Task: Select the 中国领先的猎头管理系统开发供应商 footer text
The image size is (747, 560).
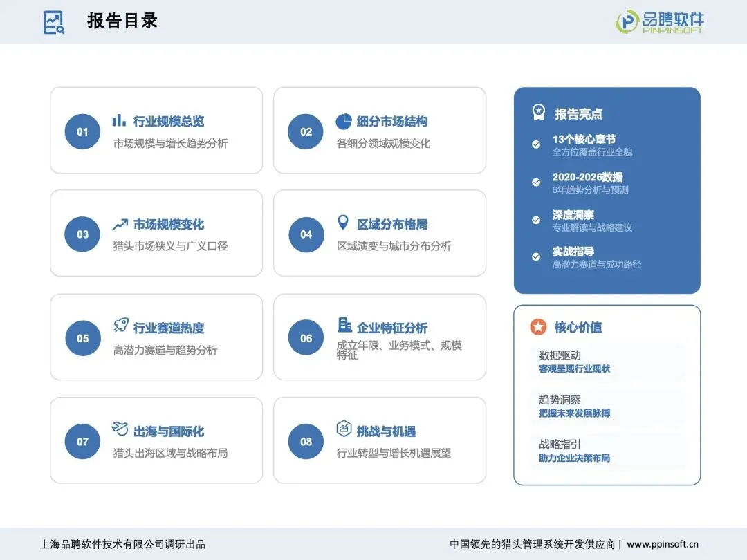Action: tap(533, 544)
